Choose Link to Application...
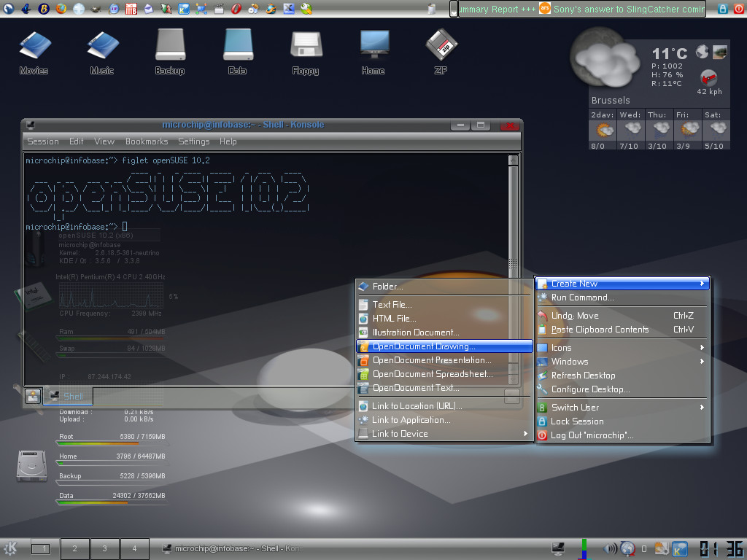This screenshot has width=747, height=560. 444,420
